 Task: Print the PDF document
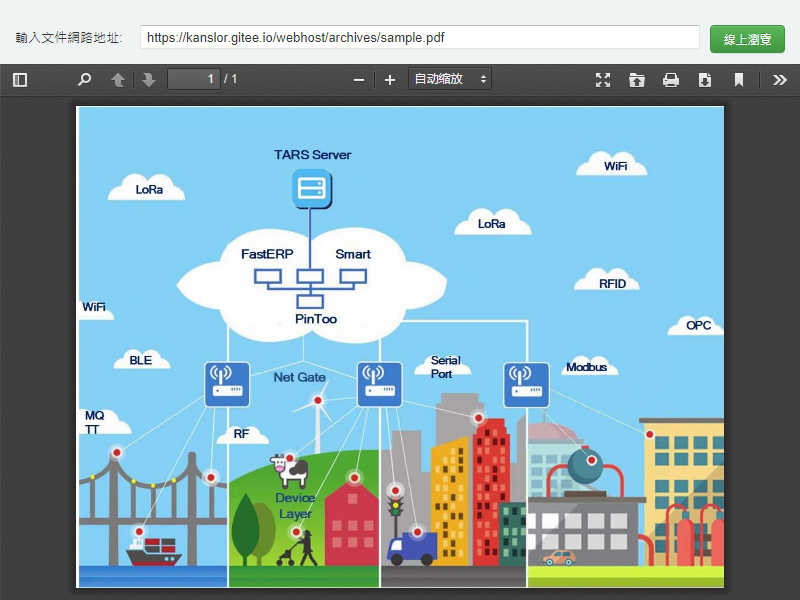coord(671,80)
